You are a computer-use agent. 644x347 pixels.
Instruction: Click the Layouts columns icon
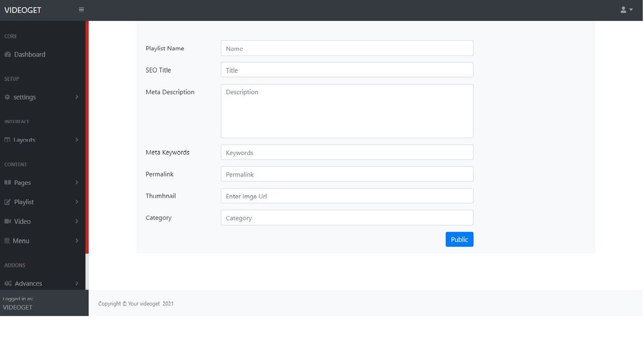click(x=8, y=139)
